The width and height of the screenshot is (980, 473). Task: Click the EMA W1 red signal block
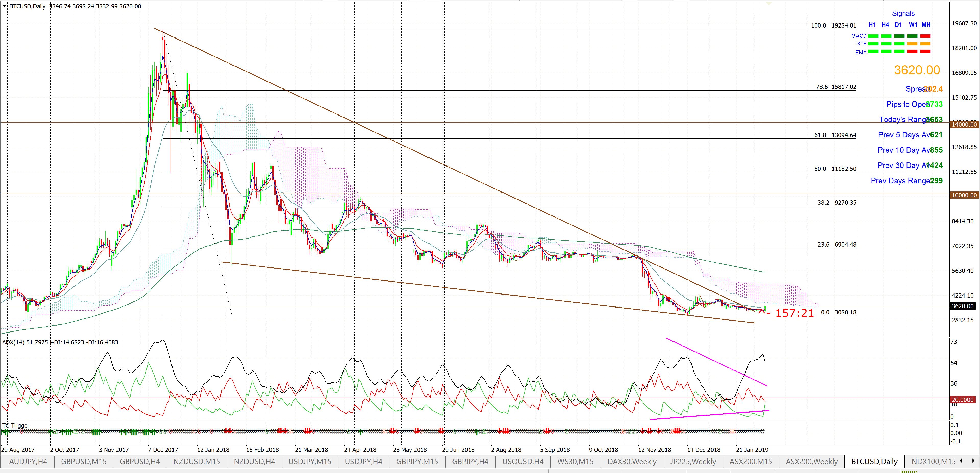912,51
